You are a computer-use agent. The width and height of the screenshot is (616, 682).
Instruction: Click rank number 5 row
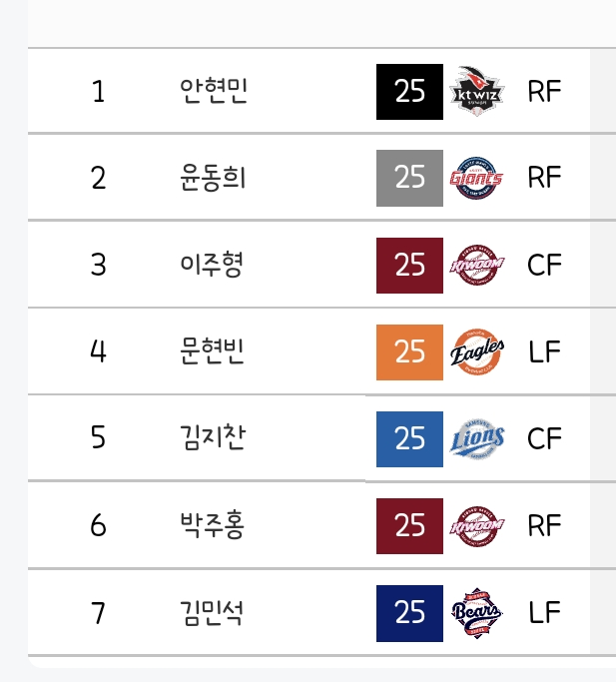(x=98, y=438)
